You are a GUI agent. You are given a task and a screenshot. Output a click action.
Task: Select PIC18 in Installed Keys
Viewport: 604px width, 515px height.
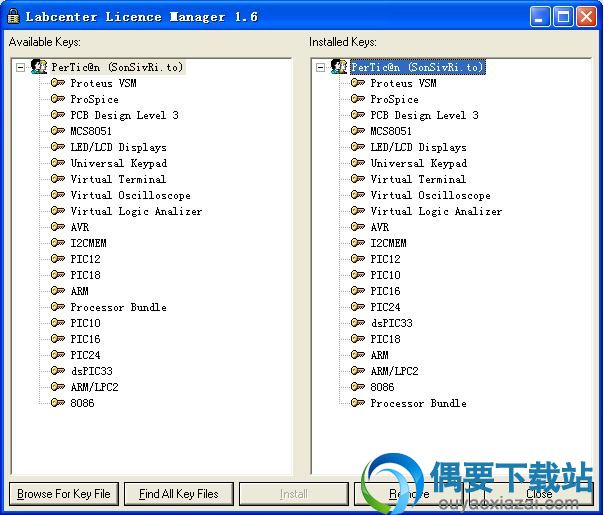coord(386,339)
